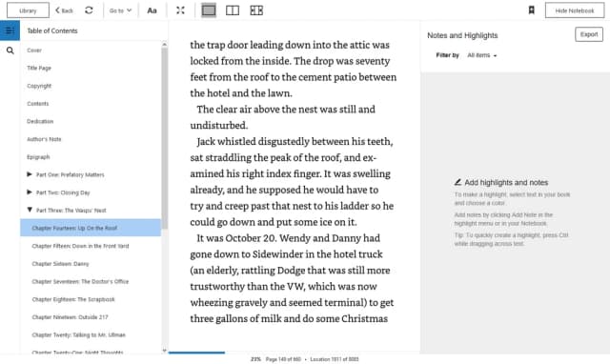The image size is (610, 364).
Task: Select Chapter Fourteen: Up On the Roof
Action: 91,228
